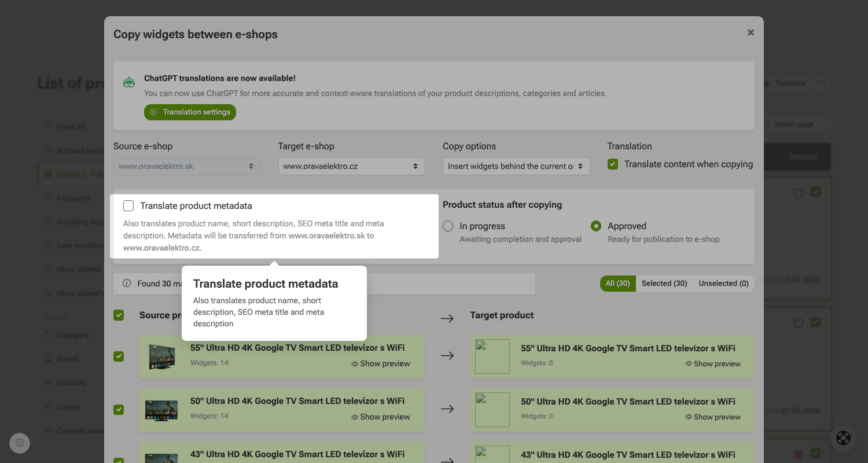The image size is (868, 463).
Task: Toggle Translate content when copying checkbox
Action: (x=613, y=164)
